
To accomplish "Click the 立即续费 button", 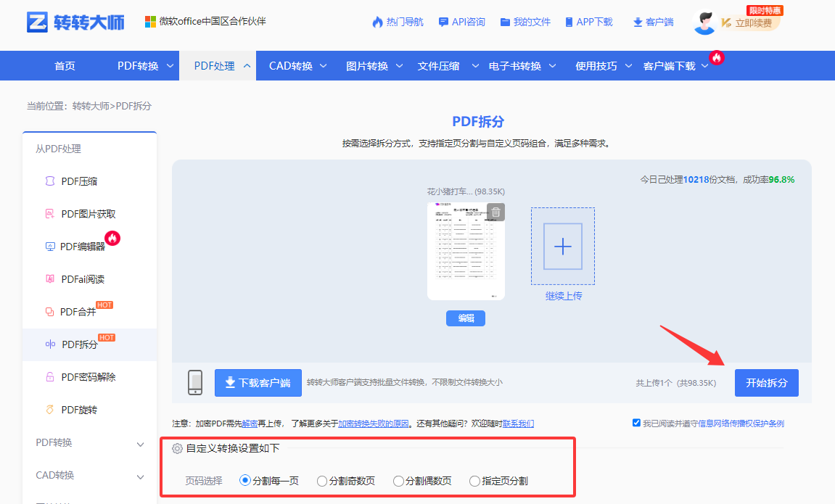I will [x=753, y=23].
